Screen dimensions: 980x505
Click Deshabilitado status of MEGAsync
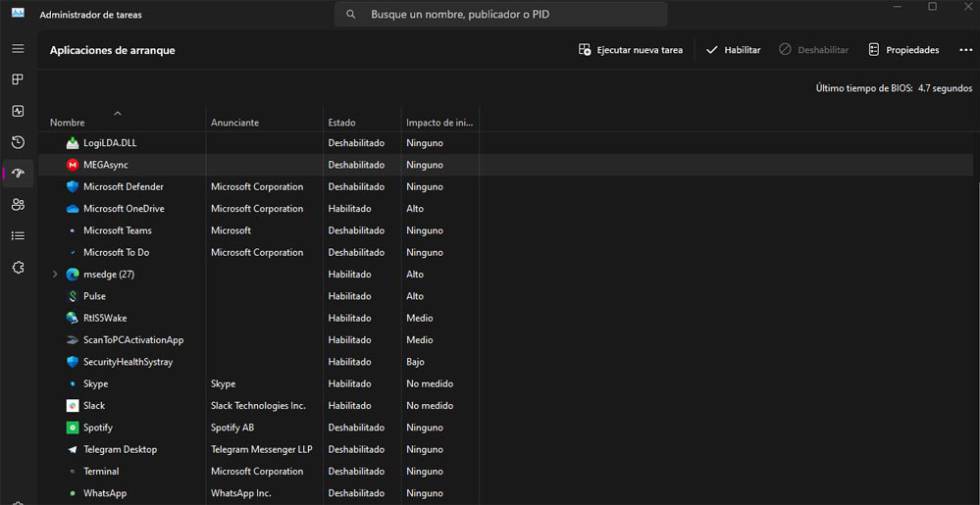click(356, 165)
